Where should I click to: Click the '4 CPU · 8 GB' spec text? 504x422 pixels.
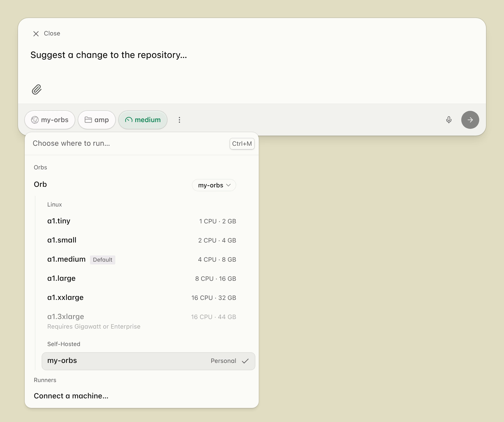217,259
